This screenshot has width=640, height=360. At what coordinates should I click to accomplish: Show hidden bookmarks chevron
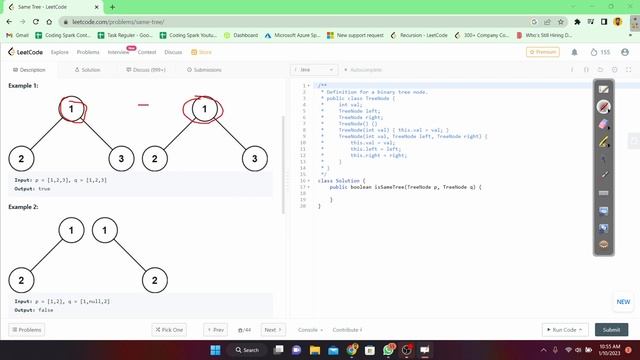tap(630, 36)
